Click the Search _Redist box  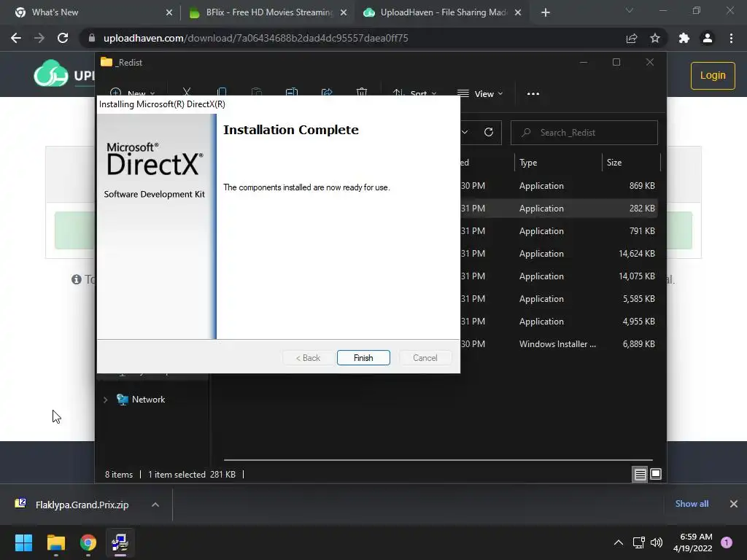click(584, 133)
